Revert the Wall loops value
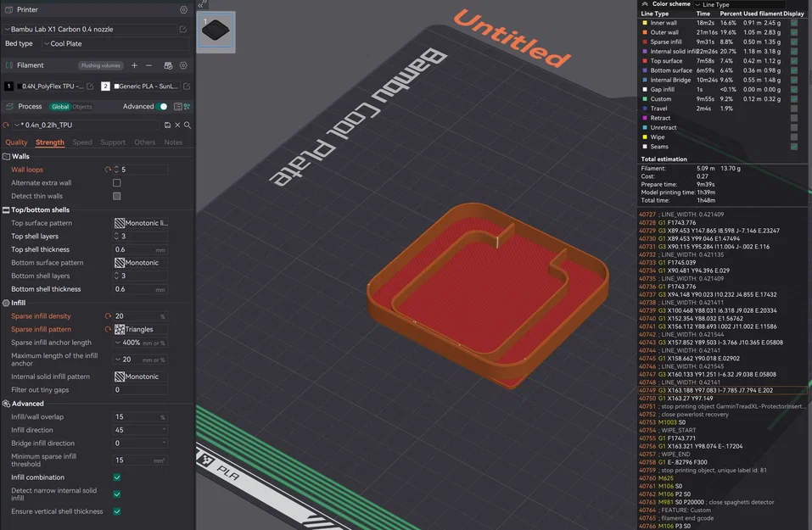 108,170
